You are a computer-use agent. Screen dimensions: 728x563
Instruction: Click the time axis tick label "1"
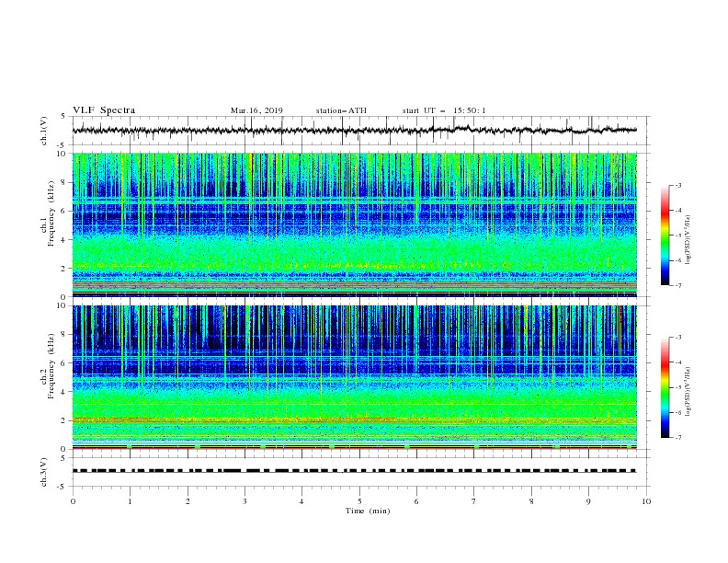coord(130,501)
